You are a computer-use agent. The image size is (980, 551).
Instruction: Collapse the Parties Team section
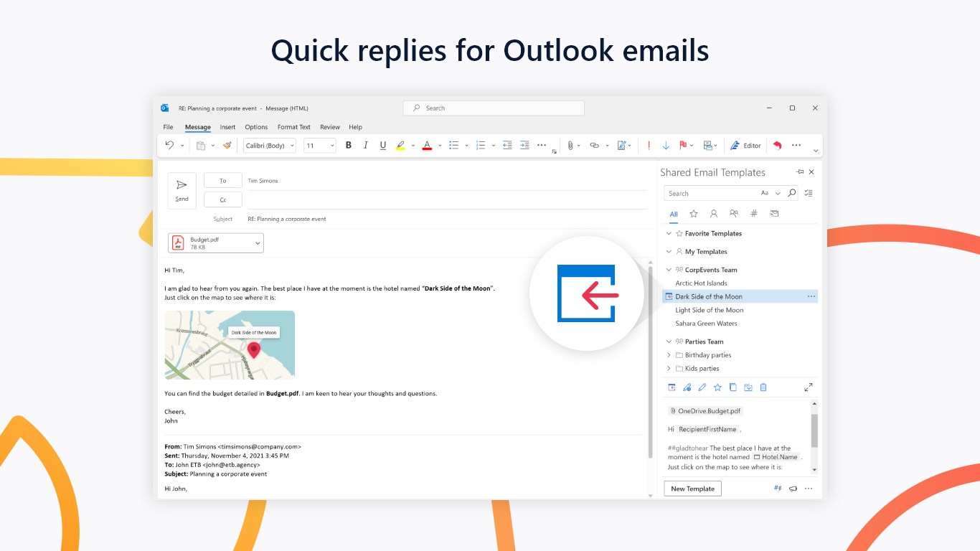coord(669,342)
